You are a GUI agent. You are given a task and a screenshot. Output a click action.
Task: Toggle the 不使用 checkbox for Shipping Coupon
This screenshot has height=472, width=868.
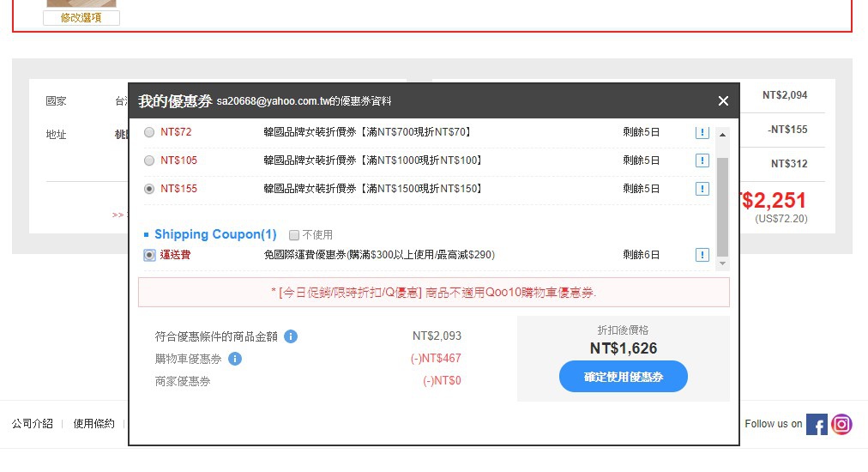tap(294, 235)
